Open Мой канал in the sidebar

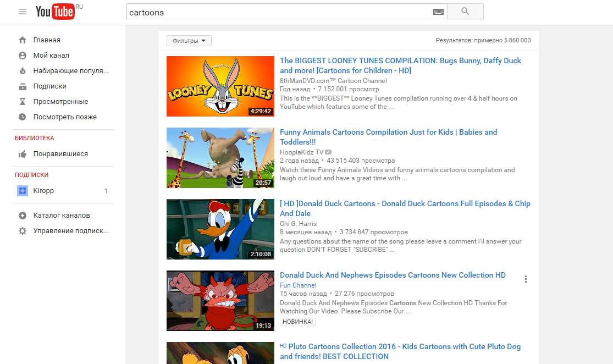[51, 56]
